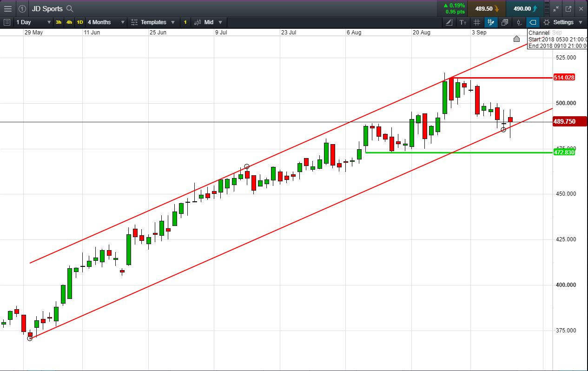This screenshot has width=588, height=371.
Task: Click the channel end handle near 3 Sep
Action: click(503, 130)
